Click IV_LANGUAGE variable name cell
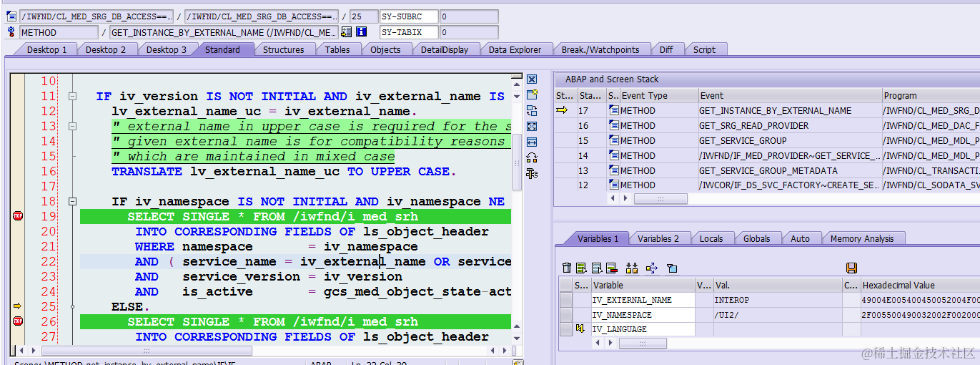The image size is (980, 365). point(643,329)
